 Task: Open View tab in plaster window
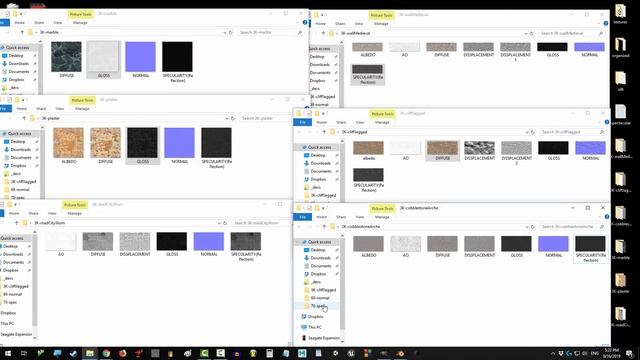click(x=60, y=109)
